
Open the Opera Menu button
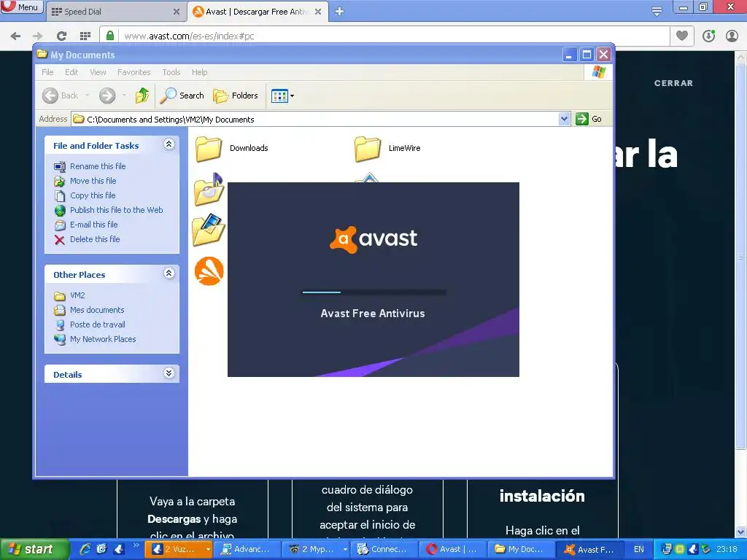click(21, 7)
